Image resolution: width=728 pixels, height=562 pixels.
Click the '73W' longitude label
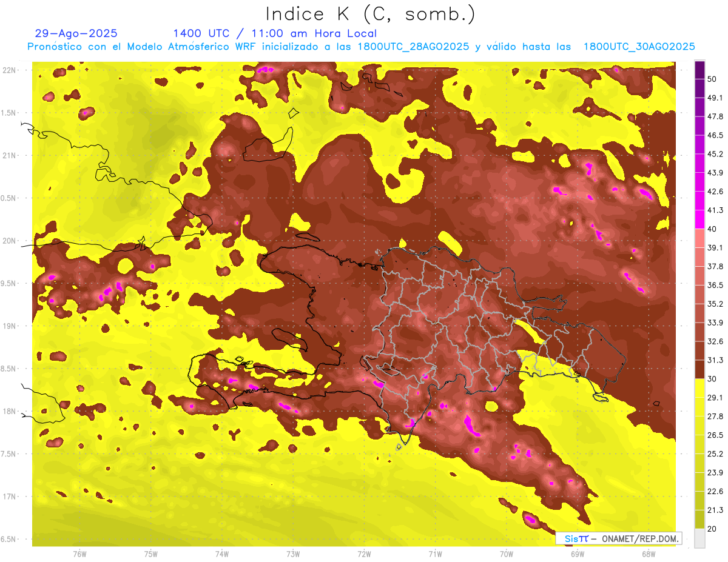click(293, 554)
